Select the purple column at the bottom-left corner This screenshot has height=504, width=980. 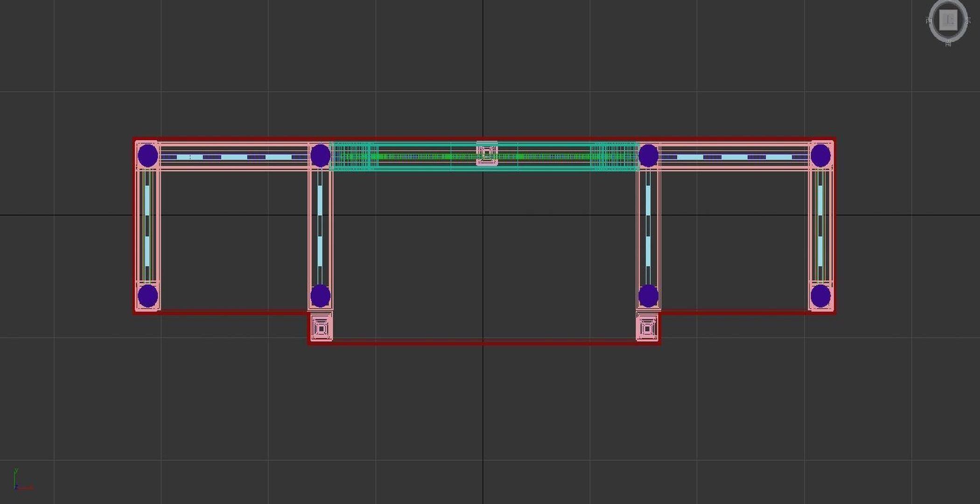coord(148,296)
